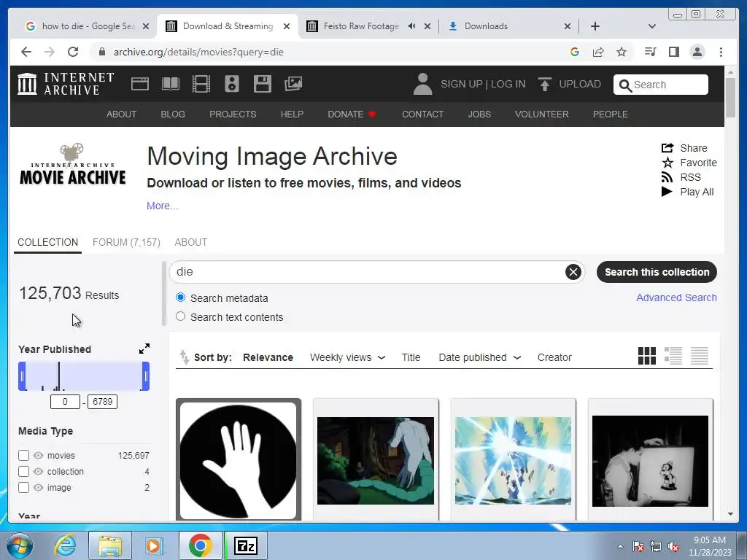The width and height of the screenshot is (747, 560).
Task: Open the DONATE menu item
Action: click(352, 114)
